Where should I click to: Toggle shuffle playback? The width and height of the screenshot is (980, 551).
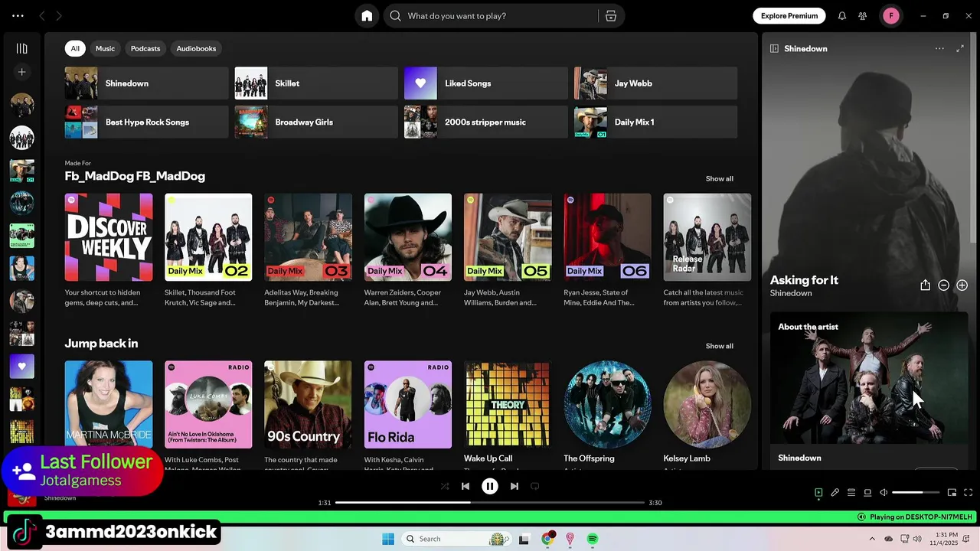coord(445,486)
